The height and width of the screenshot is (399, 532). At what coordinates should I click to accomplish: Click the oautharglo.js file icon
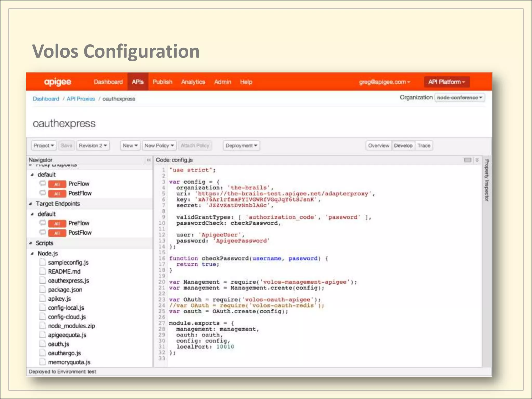pos(42,353)
